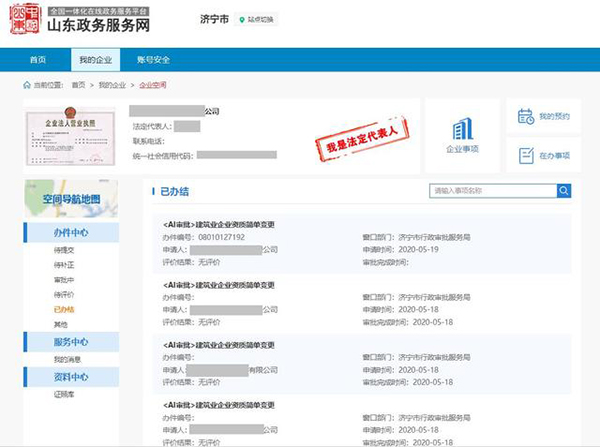Open item with 办件编号 08010127192
This screenshot has height=447, width=600.
tap(362, 243)
